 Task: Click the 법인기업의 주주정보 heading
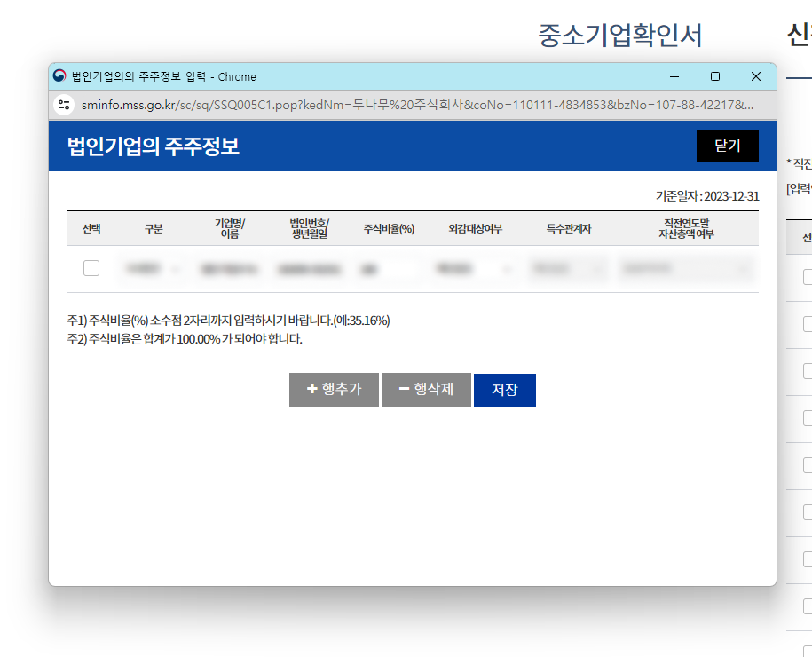pos(154,146)
